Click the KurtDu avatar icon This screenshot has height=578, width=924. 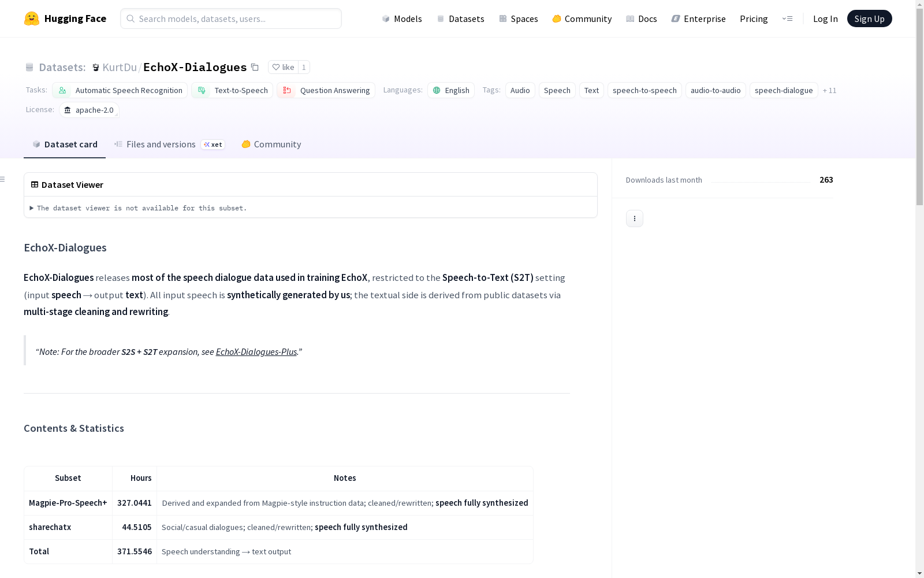(x=96, y=68)
